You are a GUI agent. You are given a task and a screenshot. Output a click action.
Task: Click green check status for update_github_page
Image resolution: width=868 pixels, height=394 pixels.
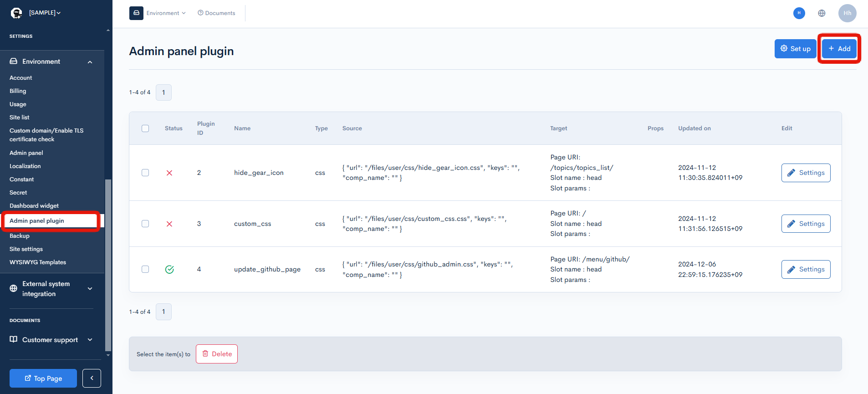tap(169, 270)
